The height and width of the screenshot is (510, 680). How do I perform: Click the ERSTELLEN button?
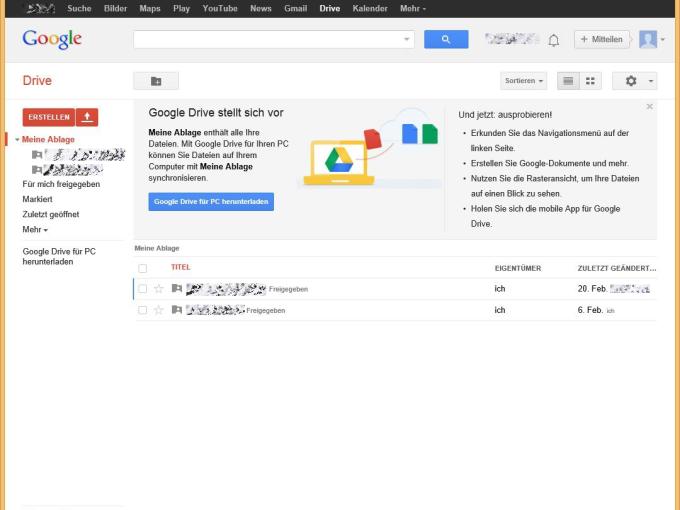[49, 117]
